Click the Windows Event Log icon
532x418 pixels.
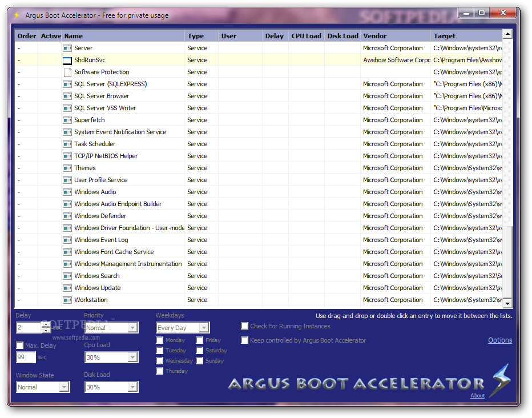67,240
